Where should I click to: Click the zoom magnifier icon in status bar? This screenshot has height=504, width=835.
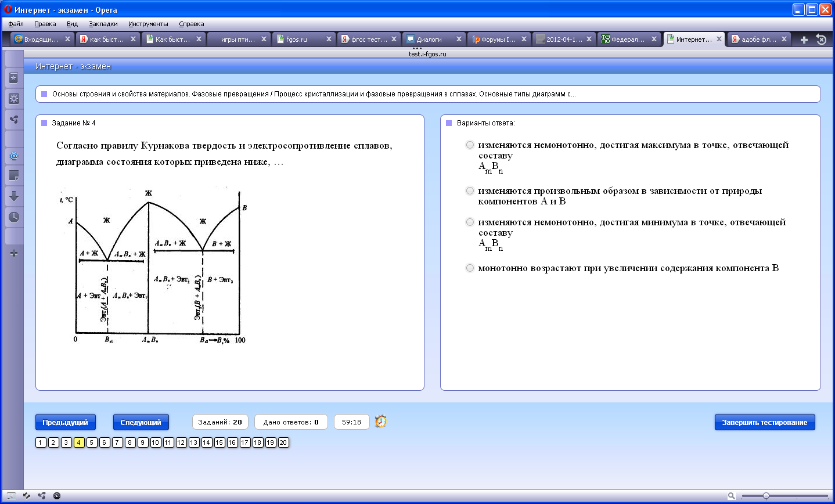[732, 496]
